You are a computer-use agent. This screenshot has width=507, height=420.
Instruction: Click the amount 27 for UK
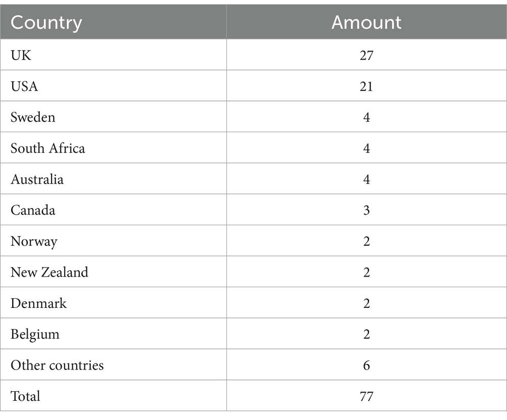click(x=366, y=56)
